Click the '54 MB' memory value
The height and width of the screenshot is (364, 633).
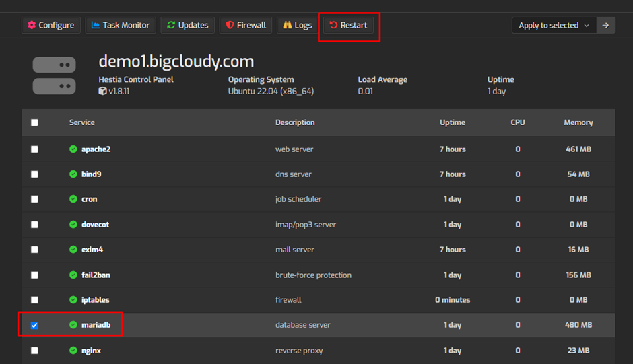pyautogui.click(x=578, y=174)
